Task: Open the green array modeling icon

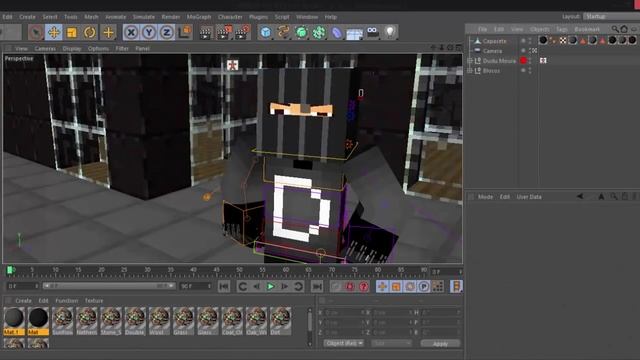Action: pyautogui.click(x=319, y=32)
